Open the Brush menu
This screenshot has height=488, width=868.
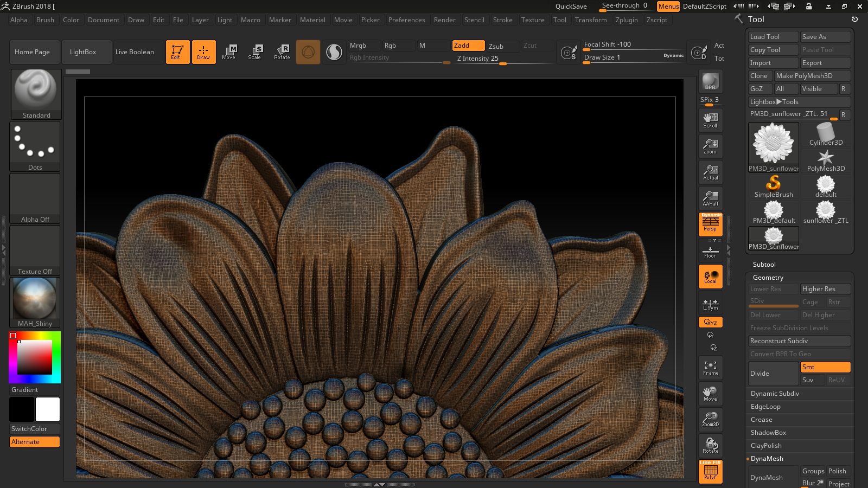click(45, 20)
